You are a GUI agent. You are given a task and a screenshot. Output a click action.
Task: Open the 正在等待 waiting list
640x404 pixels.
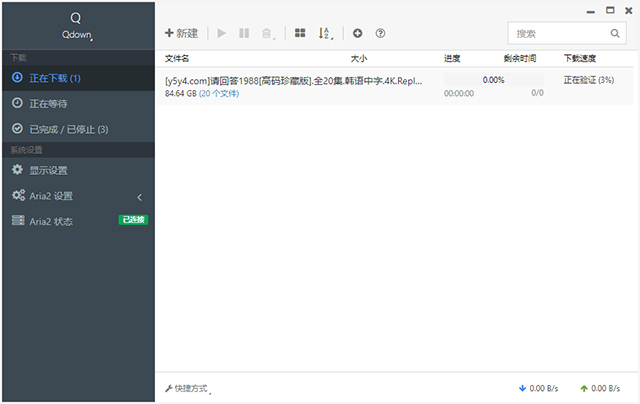tap(78, 104)
